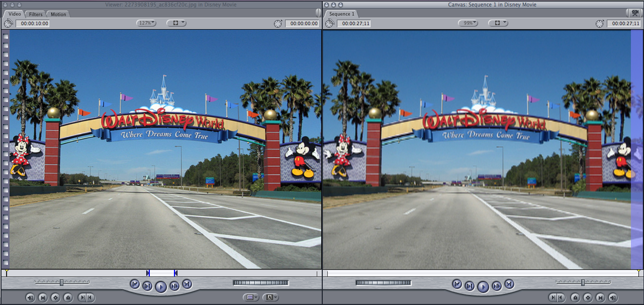This screenshot has width=644, height=305.
Task: Play the sequence in the Canvas
Action: click(483, 287)
